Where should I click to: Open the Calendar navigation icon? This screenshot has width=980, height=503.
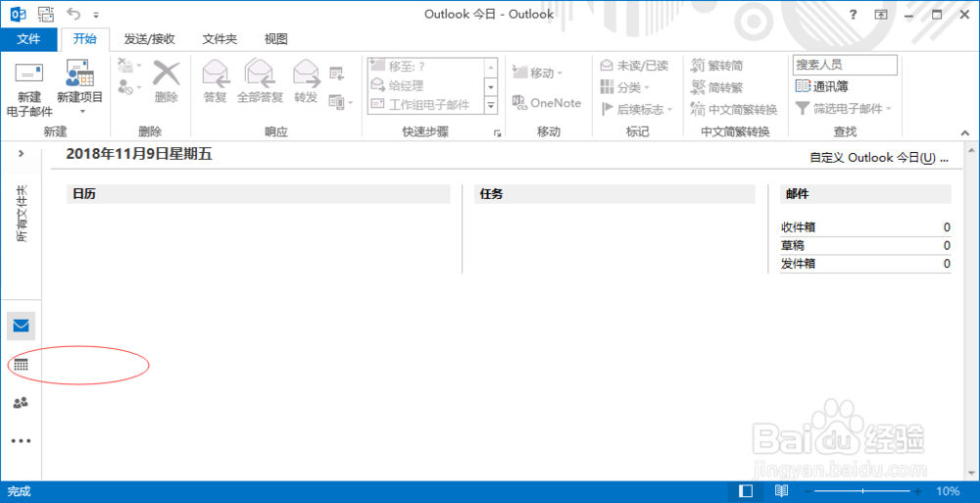(x=21, y=365)
